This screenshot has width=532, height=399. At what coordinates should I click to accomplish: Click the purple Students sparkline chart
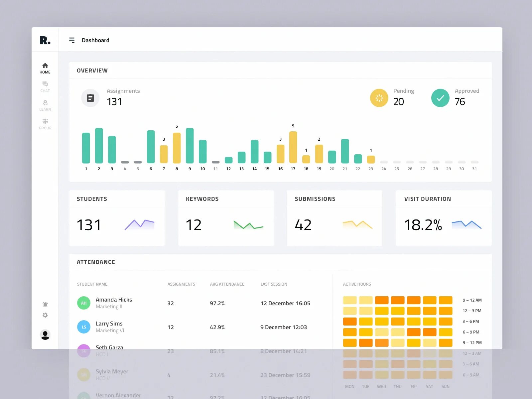click(140, 225)
